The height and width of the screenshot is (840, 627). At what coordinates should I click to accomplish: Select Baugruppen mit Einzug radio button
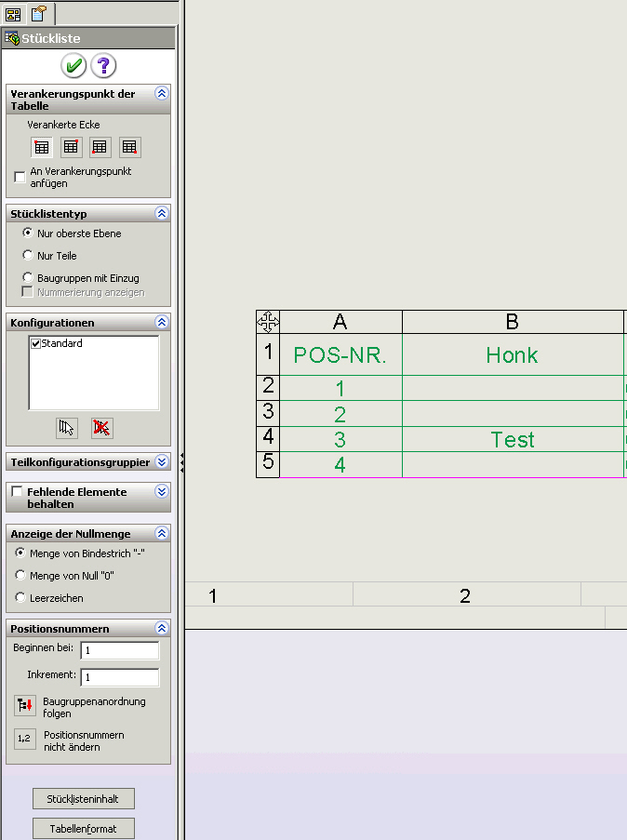coord(27,277)
